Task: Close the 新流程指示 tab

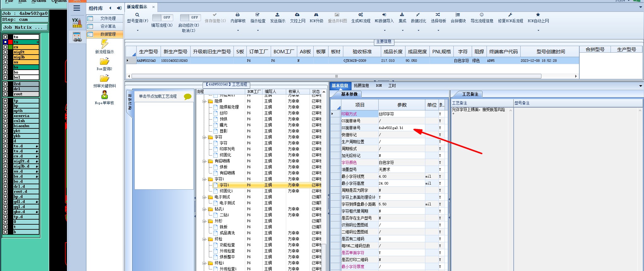Action: [x=153, y=7]
